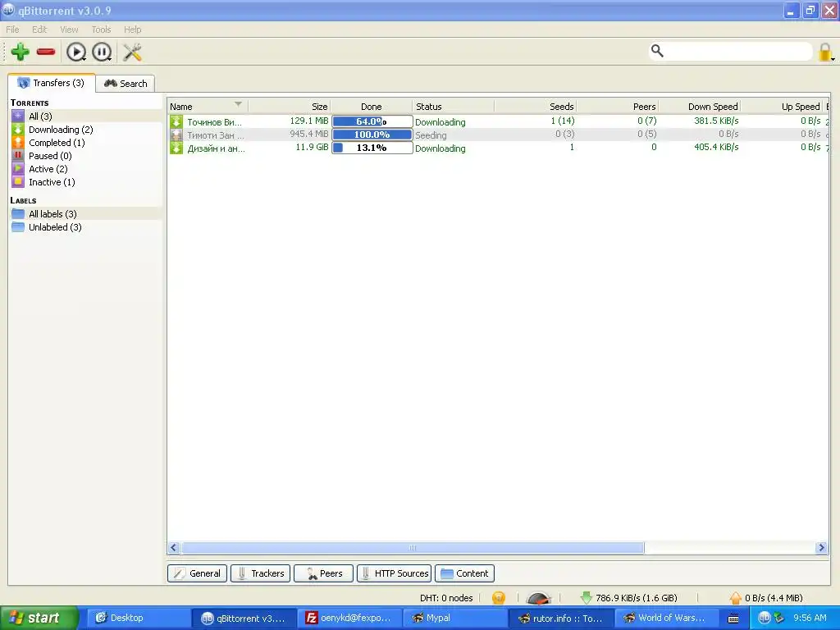Viewport: 840px width, 630px height.
Task: Sort by the Peers column header
Action: pyautogui.click(x=617, y=106)
